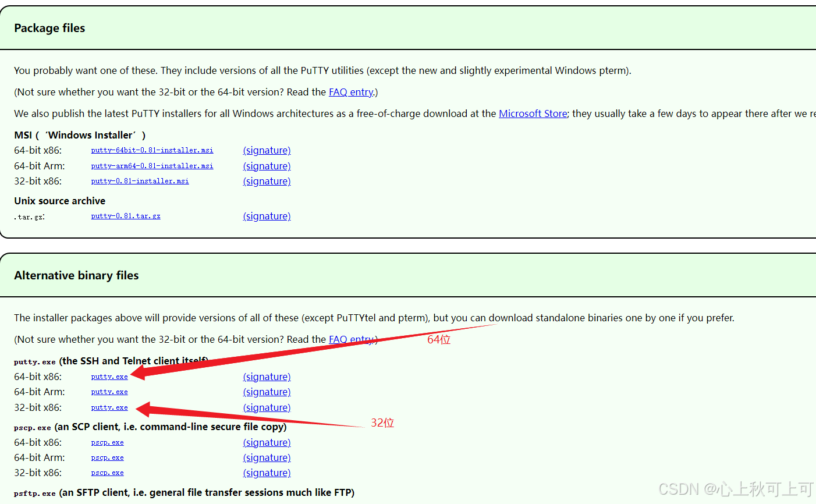Open signature for 64-bit x86 putty.exe
The height and width of the screenshot is (504, 816).
[267, 377]
